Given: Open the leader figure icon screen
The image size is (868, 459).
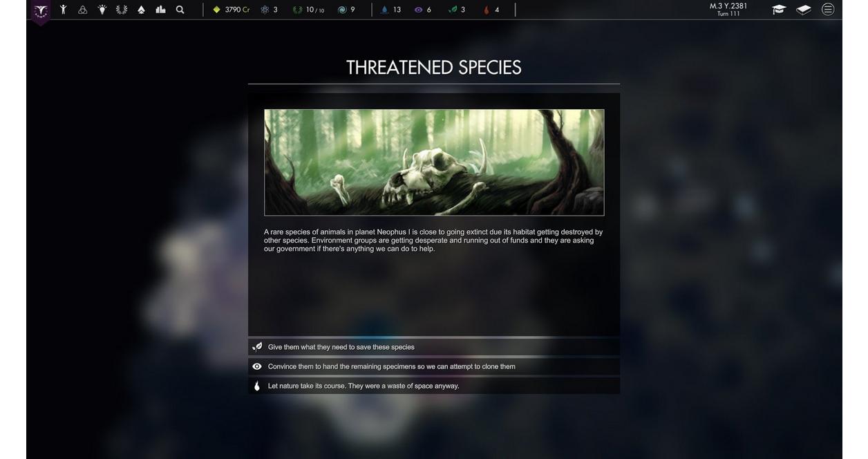Looking at the screenshot, I should [63, 10].
